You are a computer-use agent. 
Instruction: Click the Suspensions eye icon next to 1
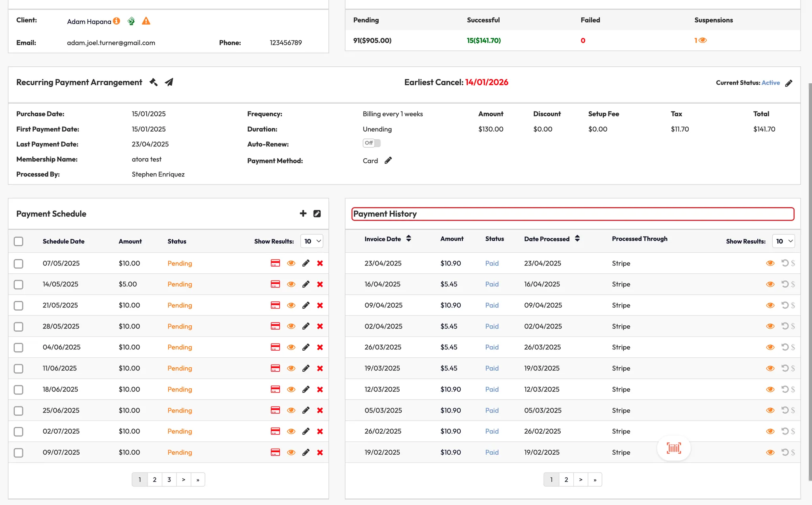pos(703,40)
